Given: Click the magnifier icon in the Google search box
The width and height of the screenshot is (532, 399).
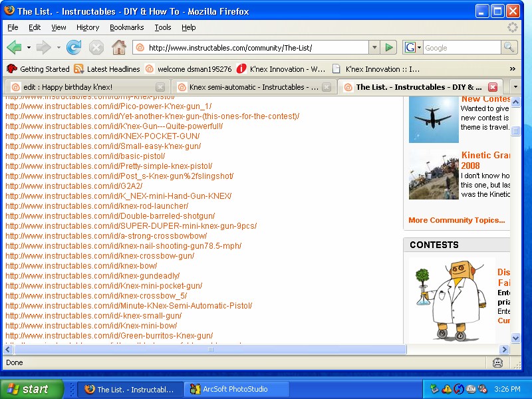Looking at the screenshot, I should [x=508, y=47].
